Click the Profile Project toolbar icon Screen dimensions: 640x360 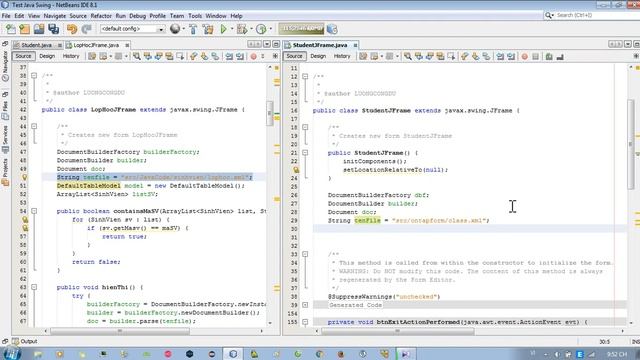pos(261,29)
